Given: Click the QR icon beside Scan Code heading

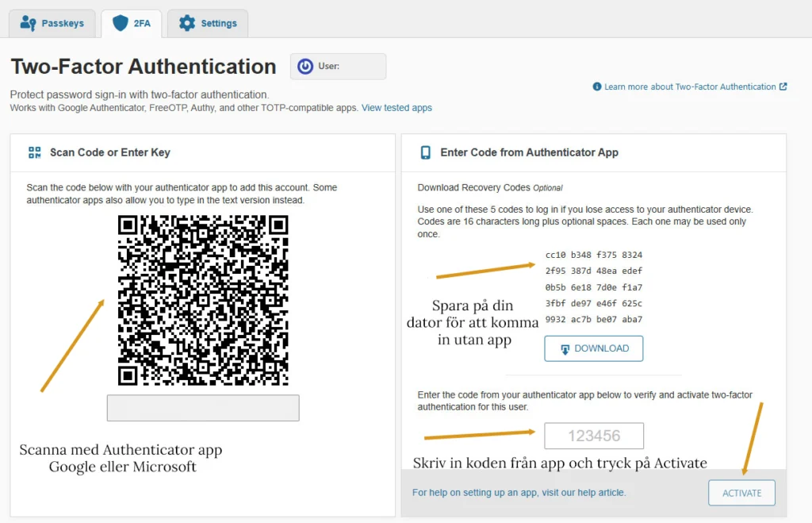Looking at the screenshot, I should coord(35,152).
